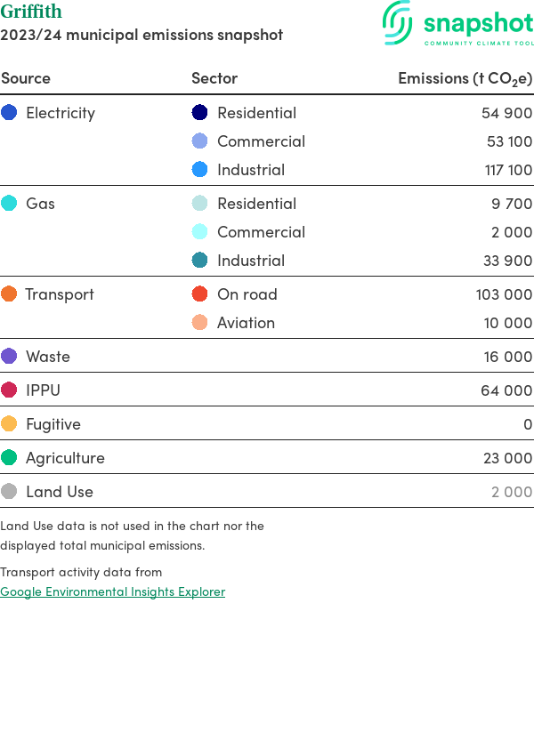Select the peach Aviation sector dot
Image resolution: width=534 pixels, height=756 pixels.
tap(200, 323)
